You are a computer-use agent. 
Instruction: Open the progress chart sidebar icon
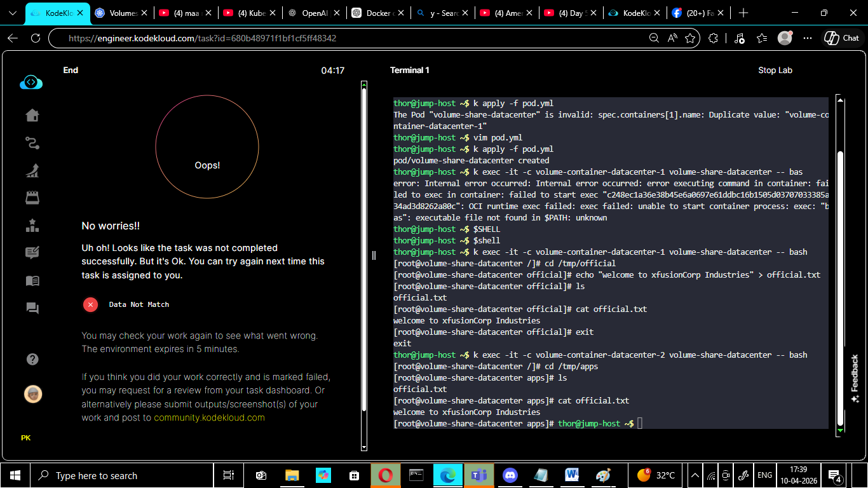click(x=32, y=170)
